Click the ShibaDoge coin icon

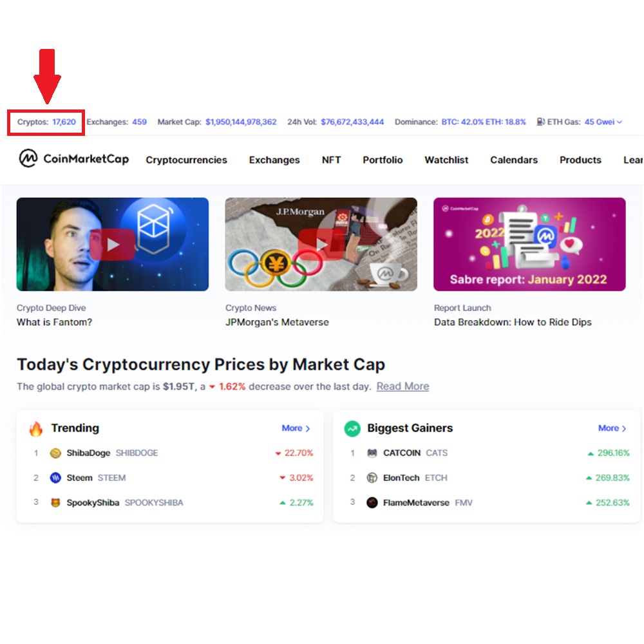(x=55, y=453)
